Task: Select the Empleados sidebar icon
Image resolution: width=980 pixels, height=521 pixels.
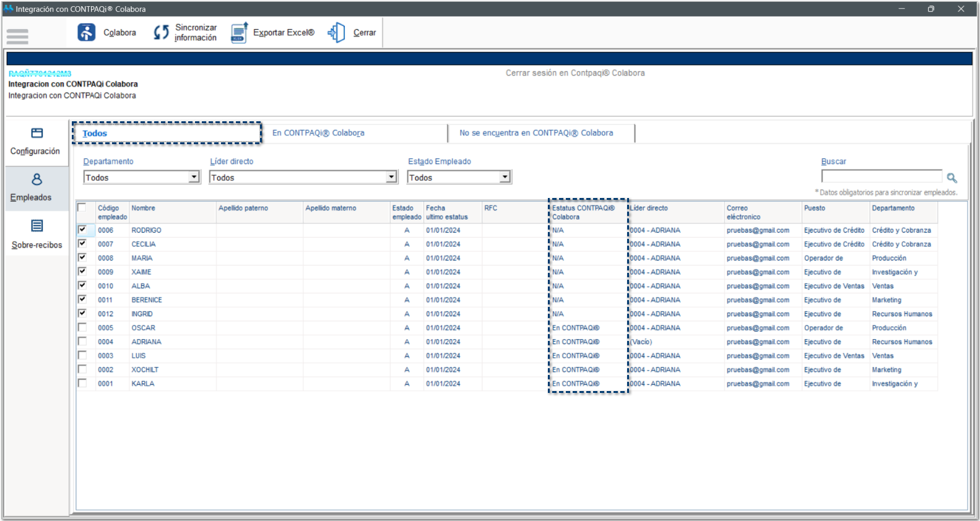Action: pyautogui.click(x=37, y=179)
